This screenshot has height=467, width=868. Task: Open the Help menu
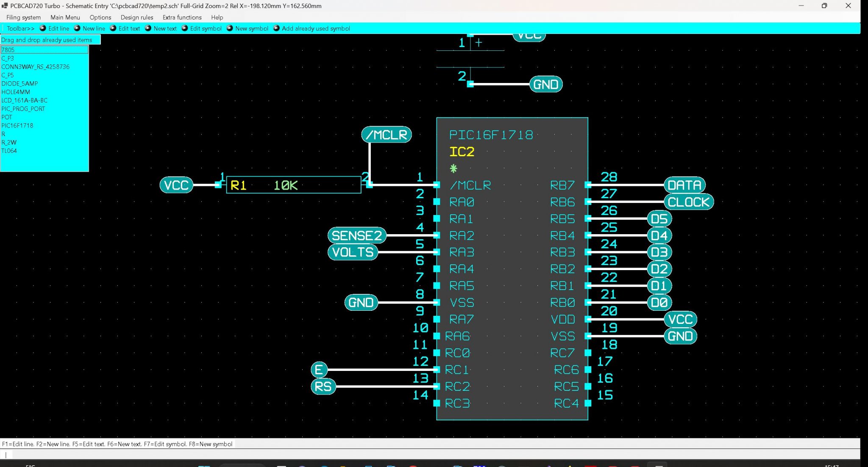[217, 17]
